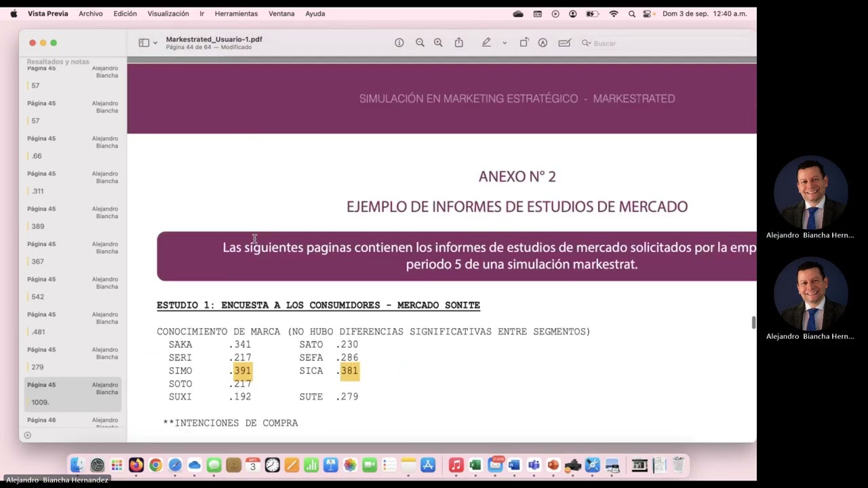
Task: Open the Ventana menu
Action: click(281, 14)
